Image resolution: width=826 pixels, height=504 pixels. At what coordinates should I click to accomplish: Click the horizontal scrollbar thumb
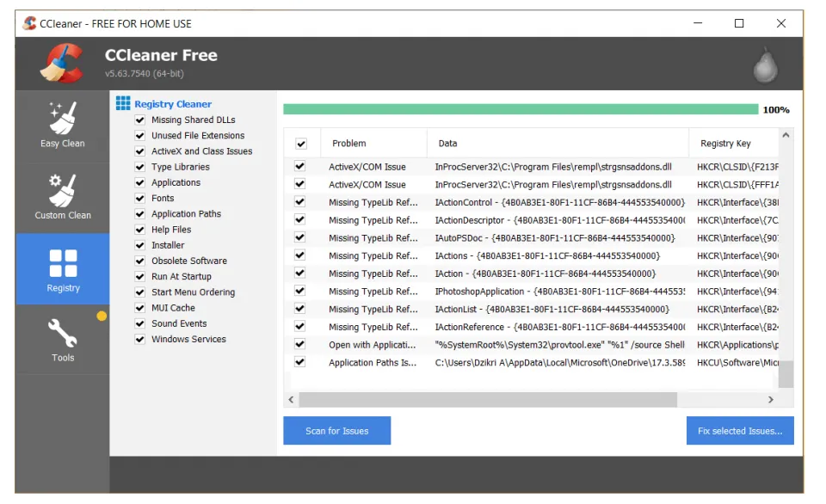(x=488, y=400)
